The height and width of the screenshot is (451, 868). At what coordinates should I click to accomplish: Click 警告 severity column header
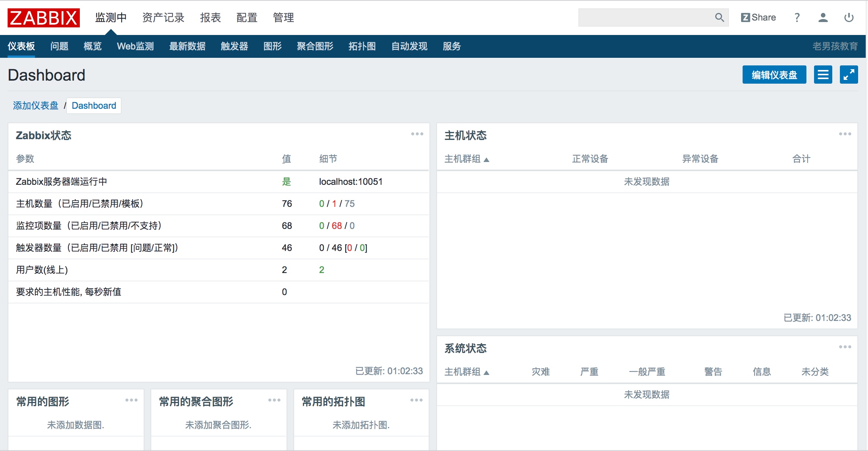(x=713, y=372)
